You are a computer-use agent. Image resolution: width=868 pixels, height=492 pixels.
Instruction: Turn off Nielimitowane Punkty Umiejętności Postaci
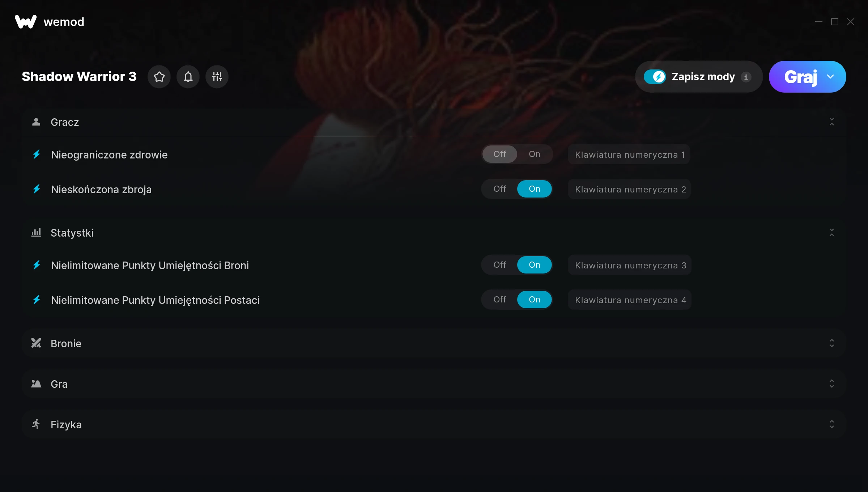(x=500, y=300)
